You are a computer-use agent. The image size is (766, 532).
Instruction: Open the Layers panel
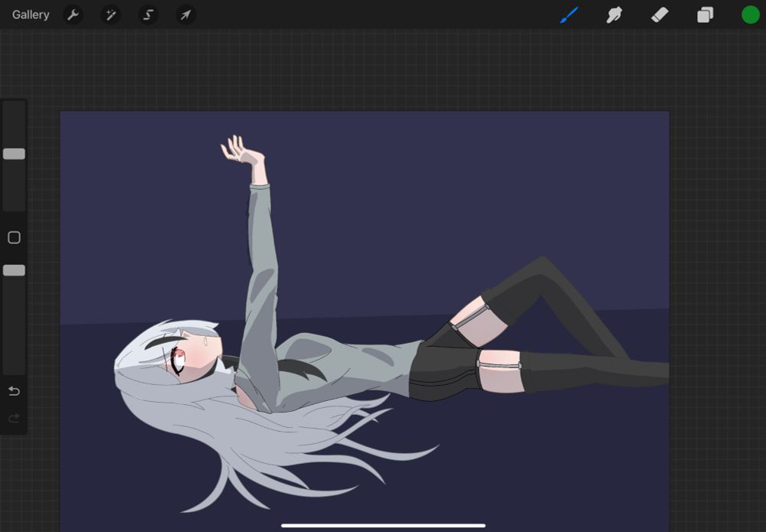click(x=705, y=15)
